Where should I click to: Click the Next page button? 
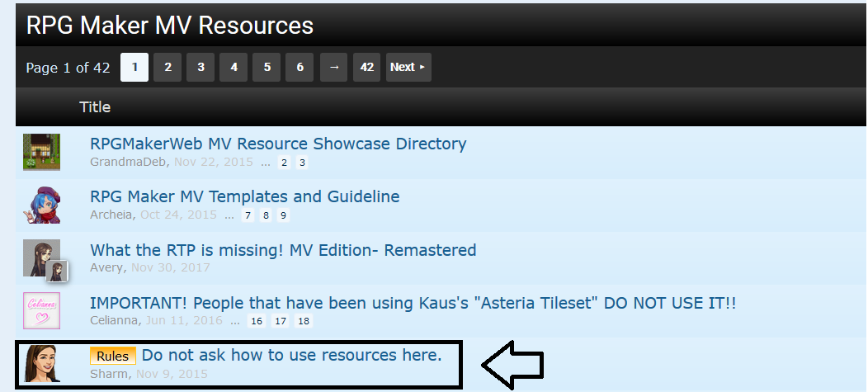[408, 68]
